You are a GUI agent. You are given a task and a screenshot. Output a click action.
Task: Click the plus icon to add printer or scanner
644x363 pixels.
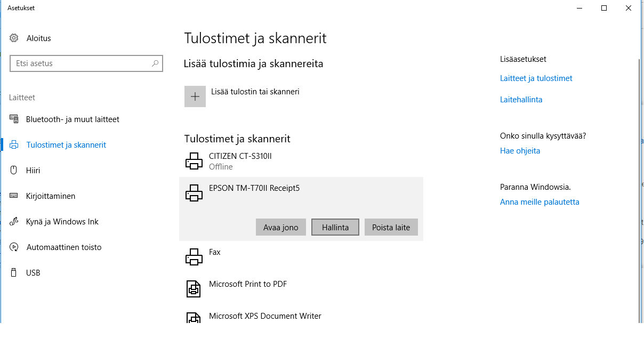pos(195,96)
